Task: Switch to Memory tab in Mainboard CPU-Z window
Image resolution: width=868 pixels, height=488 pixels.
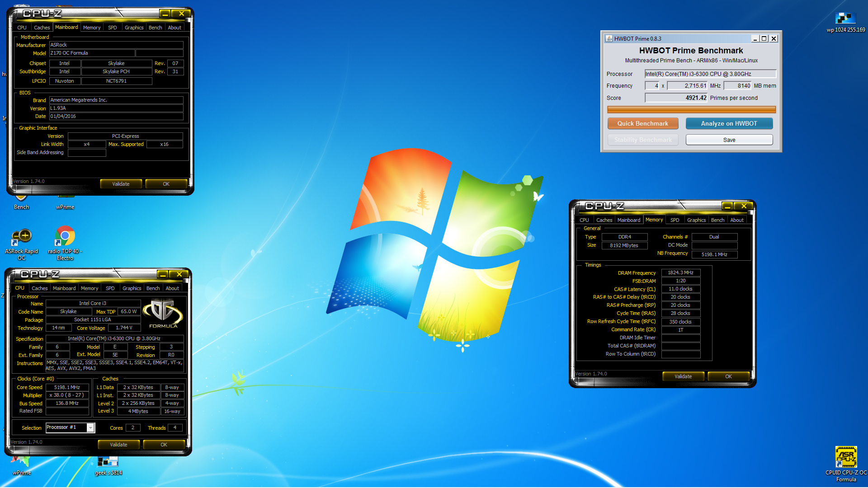Action: tap(92, 28)
